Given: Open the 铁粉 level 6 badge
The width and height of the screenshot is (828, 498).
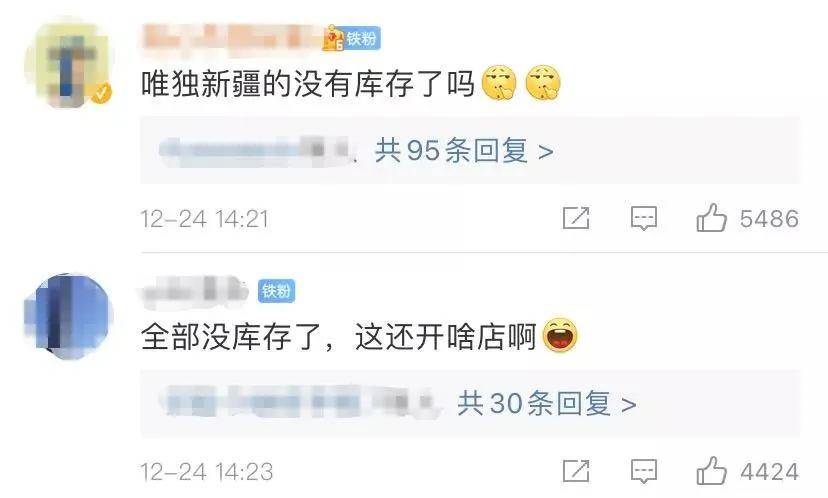Looking at the screenshot, I should click(352, 38).
